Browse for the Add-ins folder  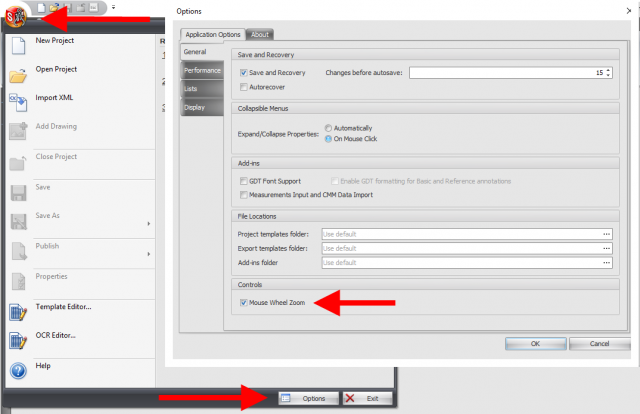pyautogui.click(x=607, y=263)
